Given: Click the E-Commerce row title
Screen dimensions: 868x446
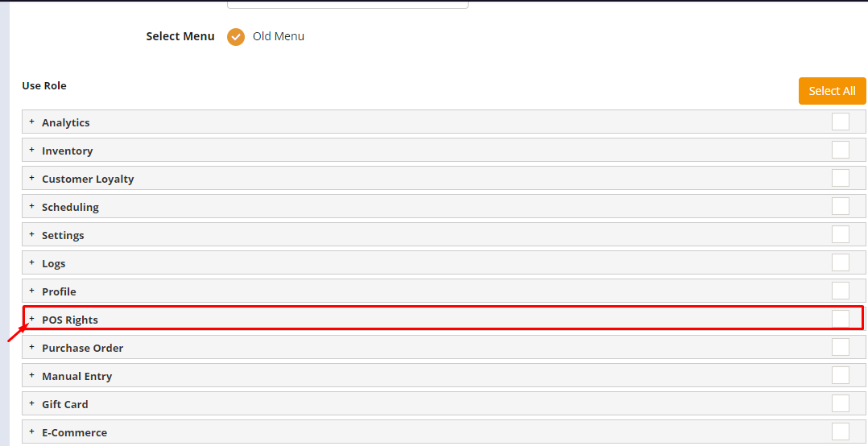Looking at the screenshot, I should 74,432.
